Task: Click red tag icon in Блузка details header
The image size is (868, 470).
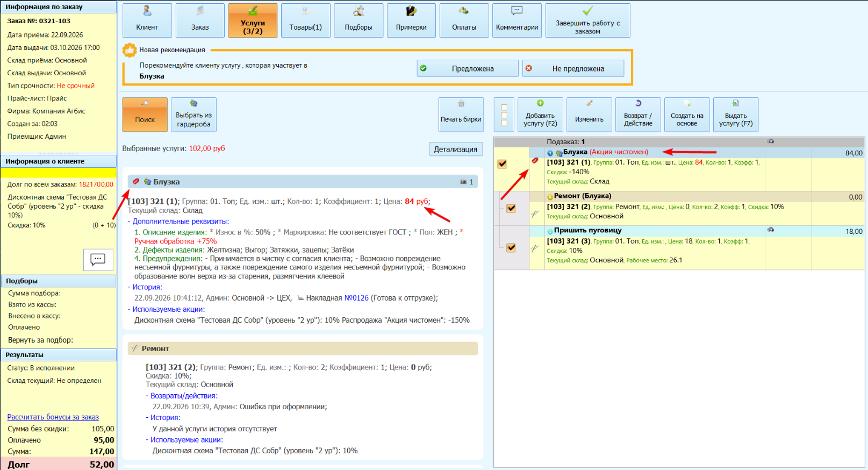Action: [x=136, y=182]
